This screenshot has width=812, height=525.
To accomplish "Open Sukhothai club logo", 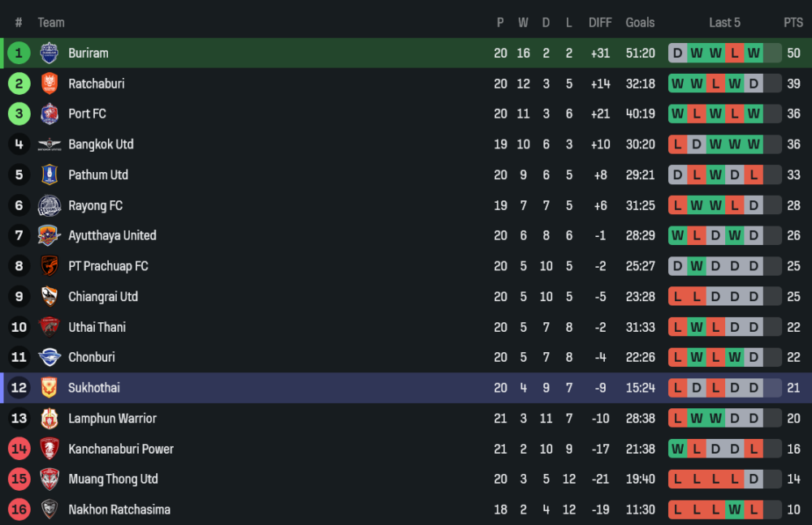I will tap(50, 388).
